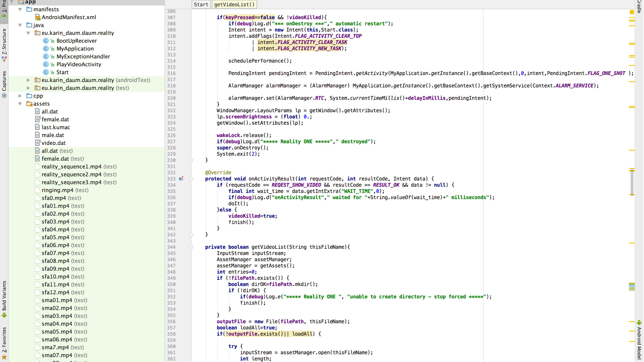Open the PlayVideoActivity class
Image resolution: width=644 pixels, height=362 pixels.
click(78, 64)
